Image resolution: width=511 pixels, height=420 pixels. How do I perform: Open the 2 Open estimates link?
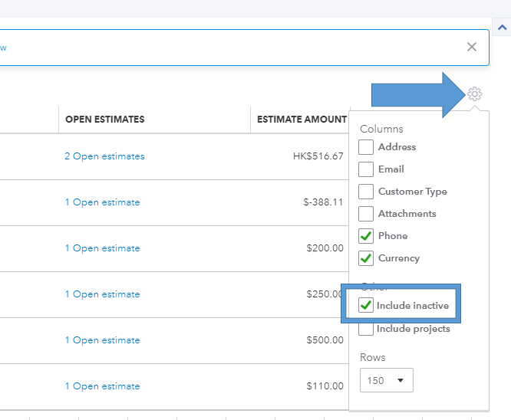[104, 156]
